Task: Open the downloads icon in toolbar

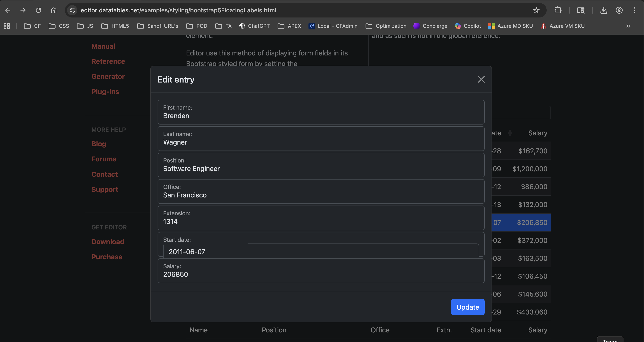Action: [603, 10]
